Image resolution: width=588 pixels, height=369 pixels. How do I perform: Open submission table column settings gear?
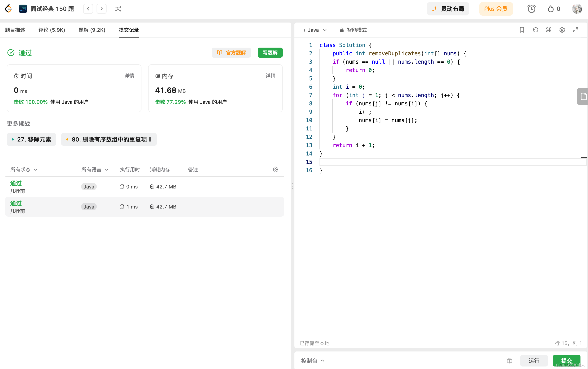[x=275, y=169]
